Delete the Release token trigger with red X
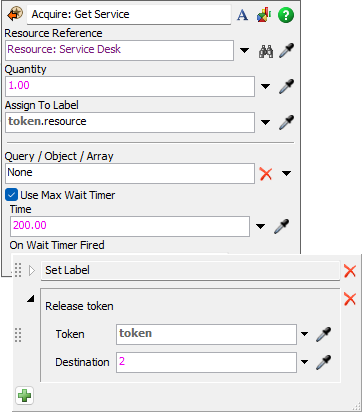This screenshot has height=412, width=362. 350,299
